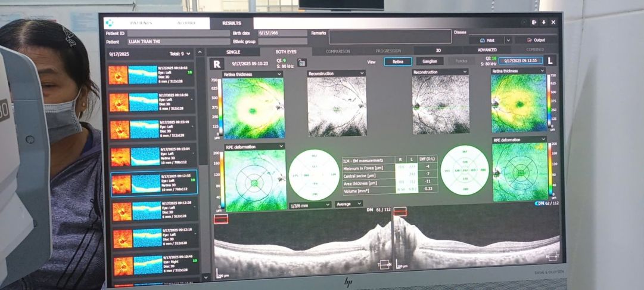The height and width of the screenshot is (290, 644).
Task: Select exam thumbnail dated 09:16:50
Action: point(151,101)
